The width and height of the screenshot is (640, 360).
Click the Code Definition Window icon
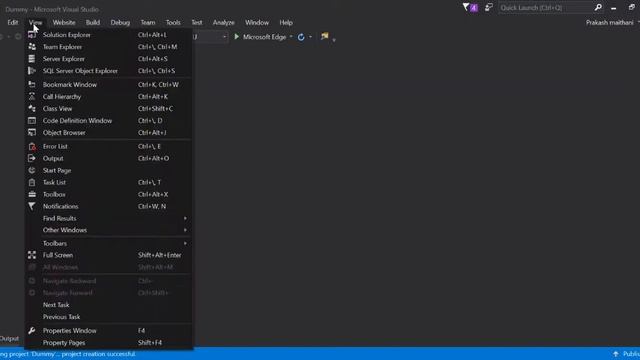click(32, 120)
